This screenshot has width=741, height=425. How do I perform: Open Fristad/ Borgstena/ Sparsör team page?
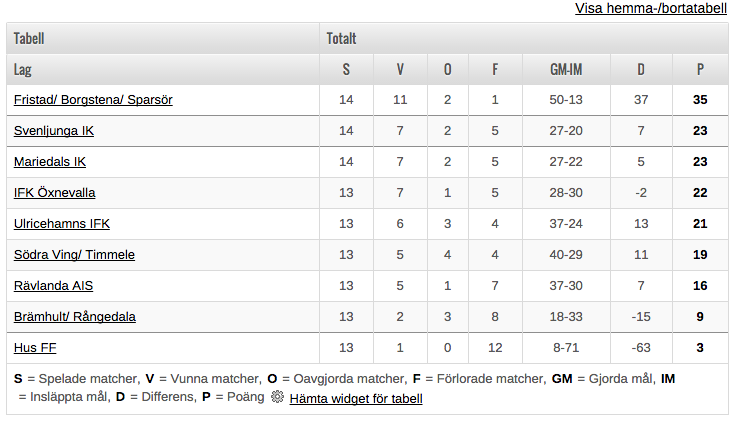tap(93, 100)
